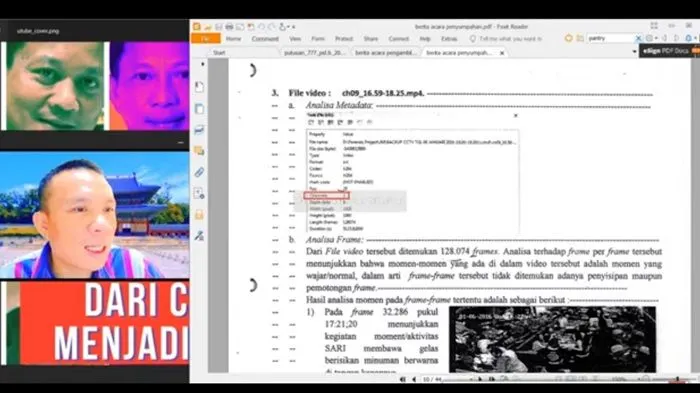Open the Share ribbon tab
Image resolution: width=700 pixels, height=393 pixels.
pyautogui.click(x=371, y=39)
